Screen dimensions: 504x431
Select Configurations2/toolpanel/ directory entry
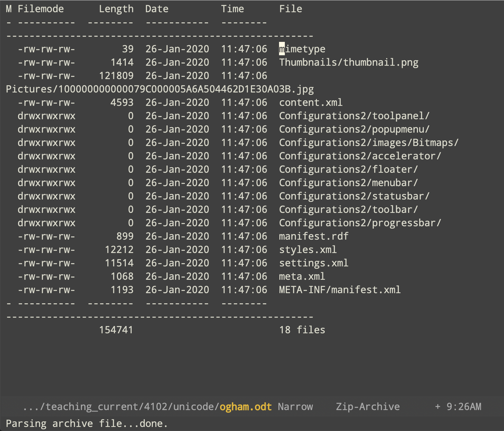354,116
